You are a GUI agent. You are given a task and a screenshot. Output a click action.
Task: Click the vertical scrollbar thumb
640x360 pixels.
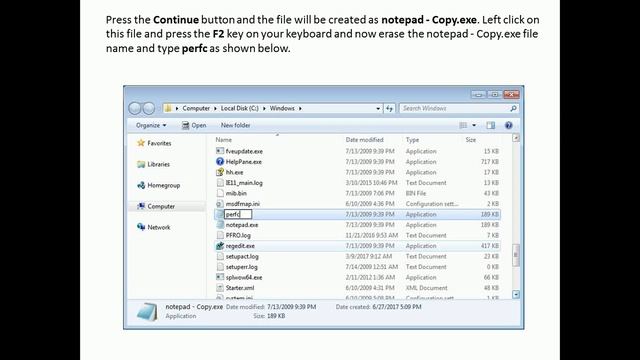[x=516, y=255]
